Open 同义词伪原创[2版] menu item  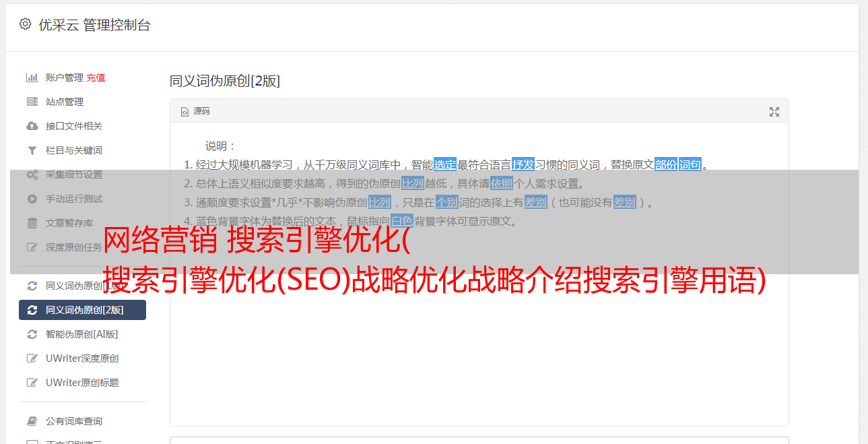(82, 310)
